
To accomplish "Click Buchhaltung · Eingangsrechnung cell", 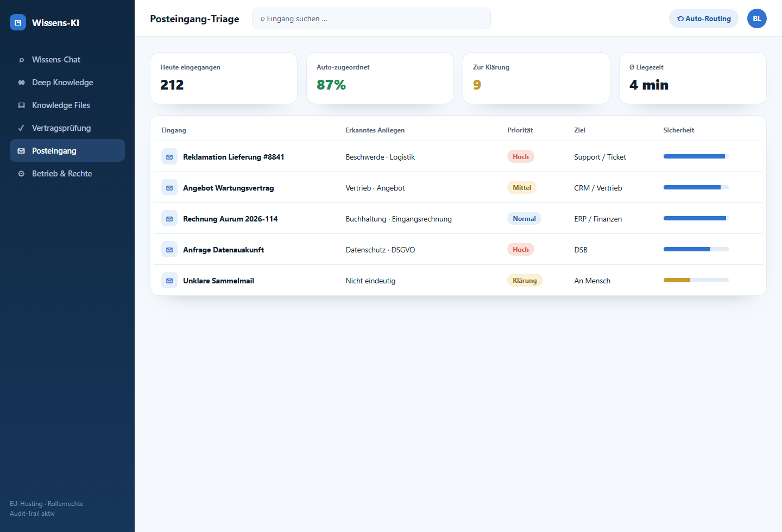I will [399, 219].
